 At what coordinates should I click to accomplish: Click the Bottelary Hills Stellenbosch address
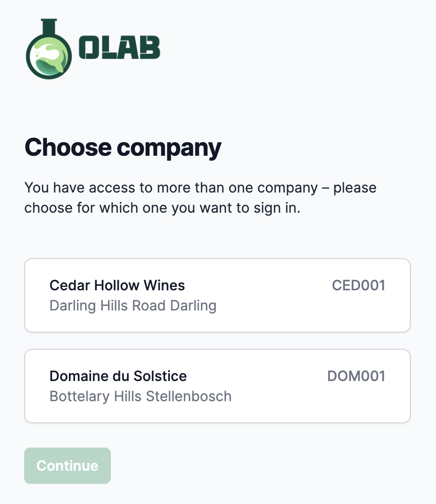pyautogui.click(x=140, y=397)
